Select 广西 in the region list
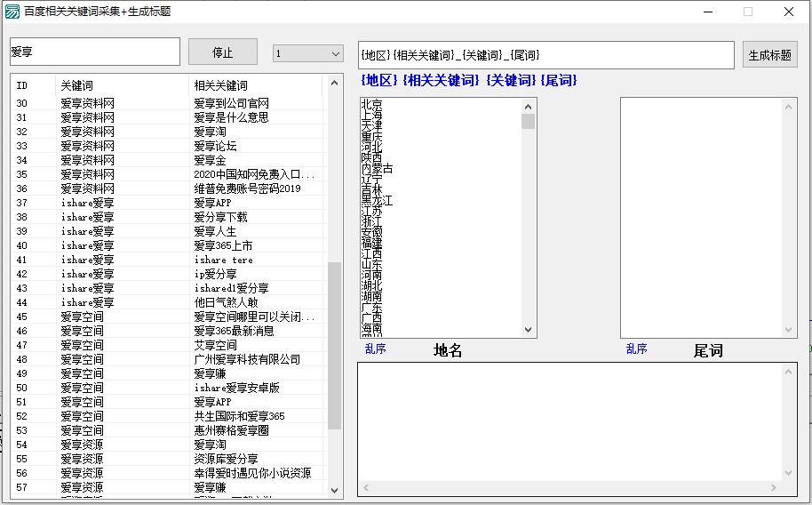 (372, 317)
